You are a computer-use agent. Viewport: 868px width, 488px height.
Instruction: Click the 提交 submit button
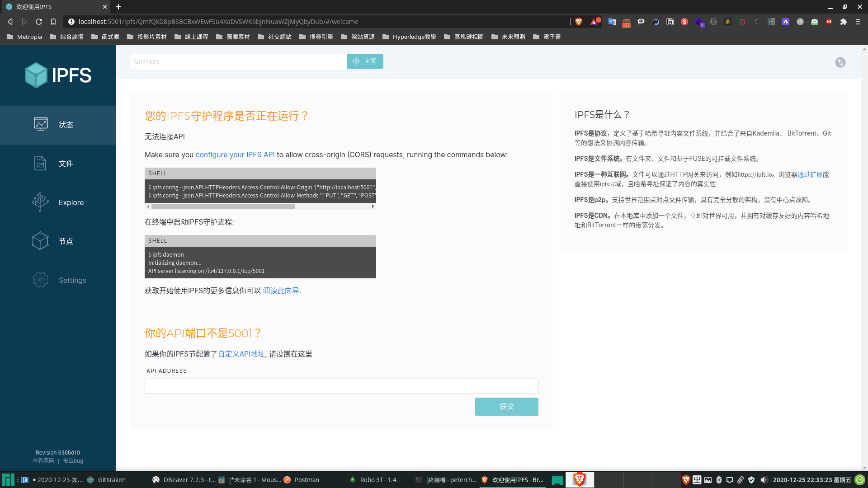(506, 407)
